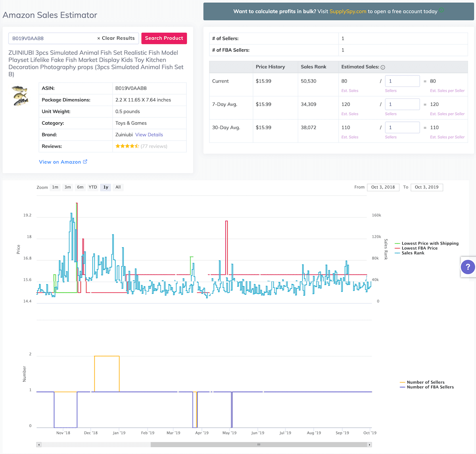Click the Current row sellers input
Viewport: 476px width, 454px height.
point(402,81)
